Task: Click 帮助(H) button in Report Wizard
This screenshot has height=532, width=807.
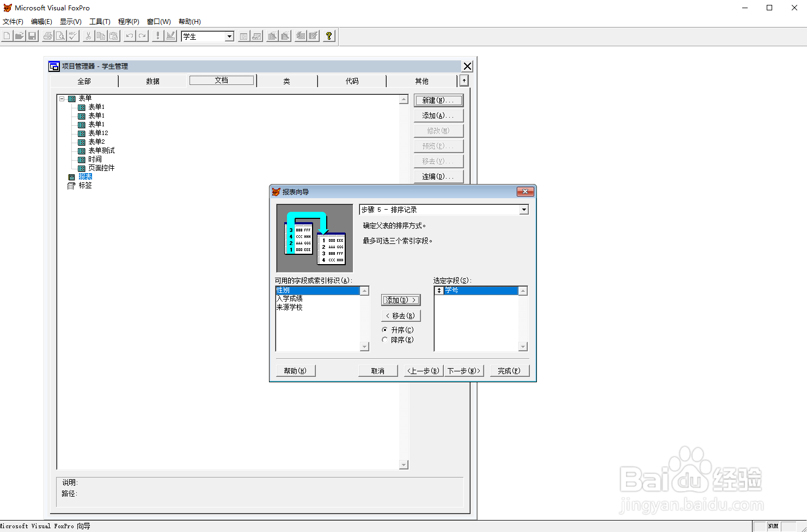Action: pyautogui.click(x=296, y=371)
